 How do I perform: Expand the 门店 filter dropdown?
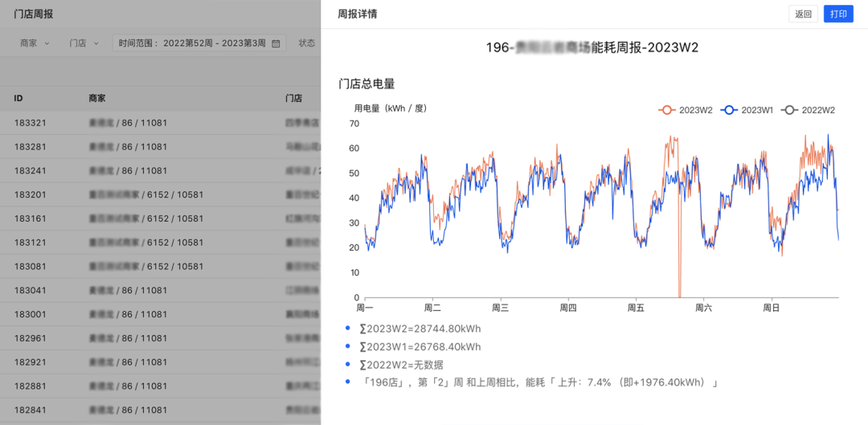point(84,43)
